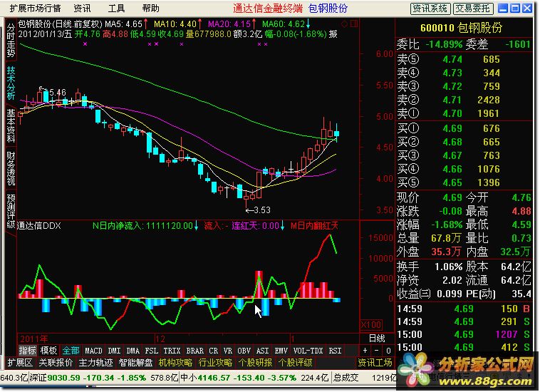Screen dimensions: 540x392
Task: Click the 中小 4146.57 index in status bar
Action: tap(239, 378)
